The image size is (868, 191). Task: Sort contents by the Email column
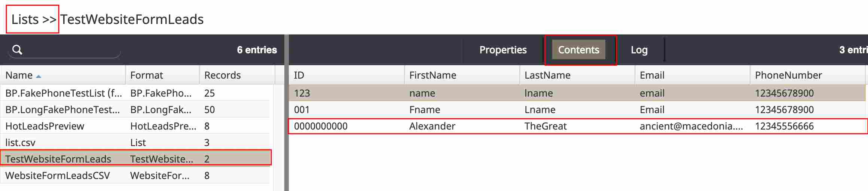point(692,75)
